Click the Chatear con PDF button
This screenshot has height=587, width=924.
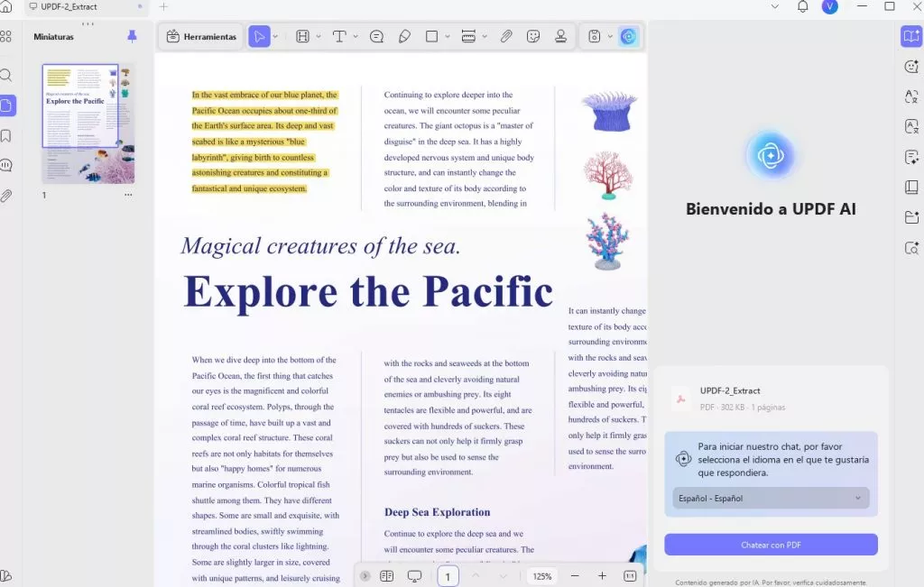(x=771, y=545)
